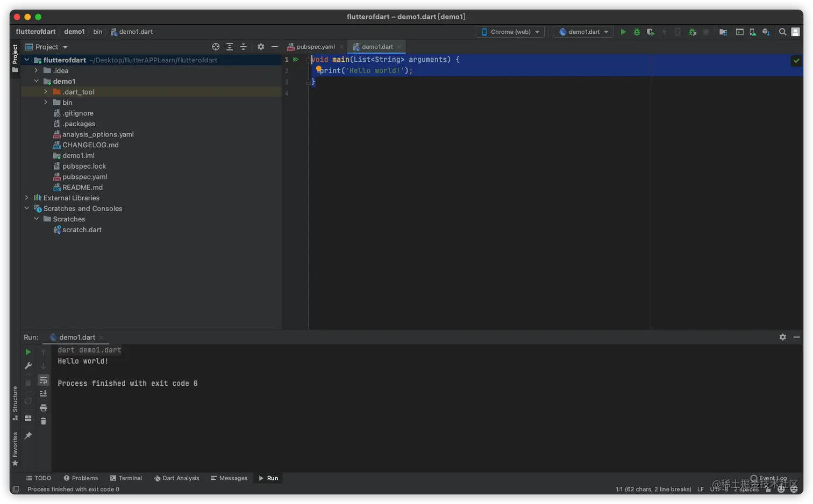813x504 pixels.
Task: Select opened file locate target icon
Action: pyautogui.click(x=216, y=47)
